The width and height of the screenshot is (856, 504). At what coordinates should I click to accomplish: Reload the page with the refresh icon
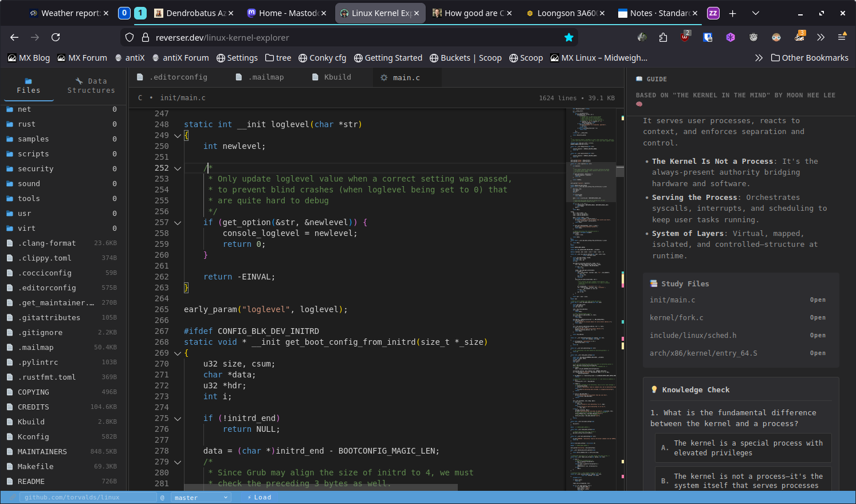(x=56, y=37)
